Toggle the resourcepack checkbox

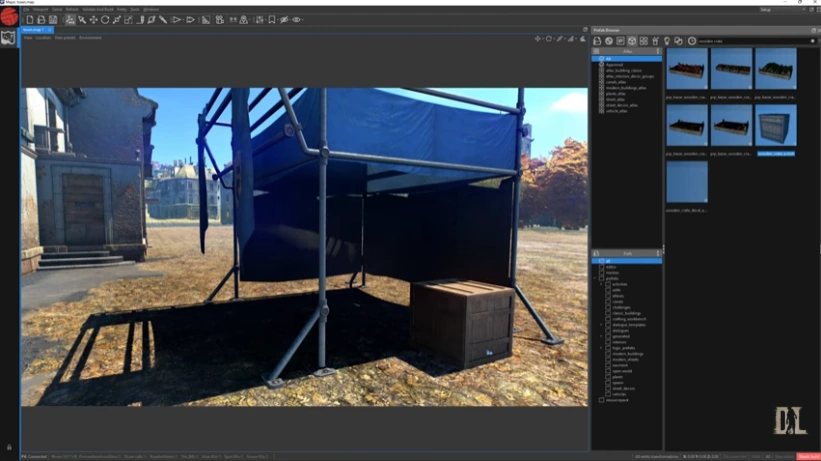601,400
